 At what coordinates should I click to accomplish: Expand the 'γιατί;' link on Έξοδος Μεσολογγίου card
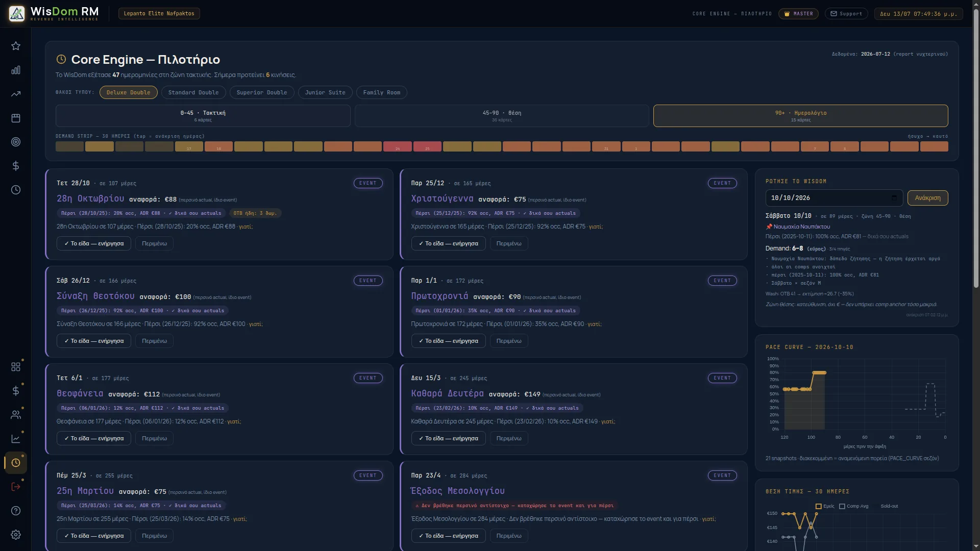[709, 519]
